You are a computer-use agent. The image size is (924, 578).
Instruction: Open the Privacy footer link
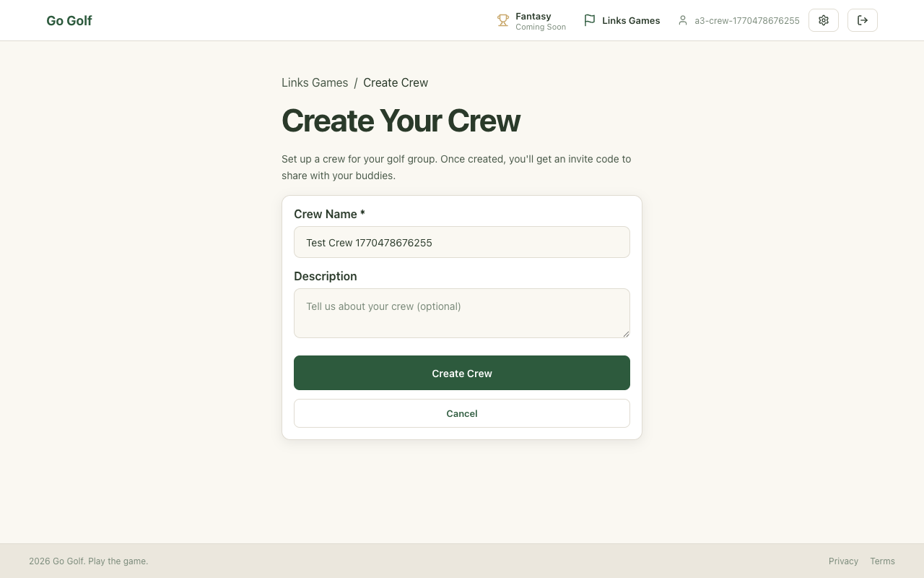tap(843, 561)
